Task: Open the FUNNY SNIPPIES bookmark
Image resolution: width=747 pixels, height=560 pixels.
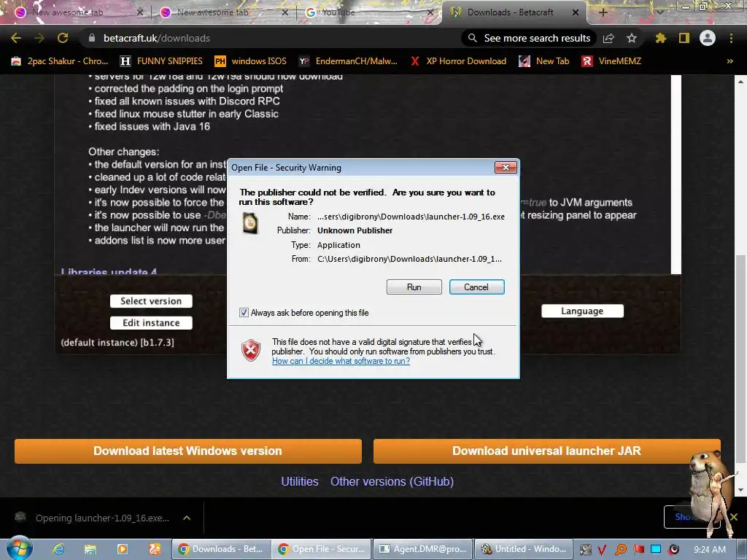Action: [x=162, y=61]
